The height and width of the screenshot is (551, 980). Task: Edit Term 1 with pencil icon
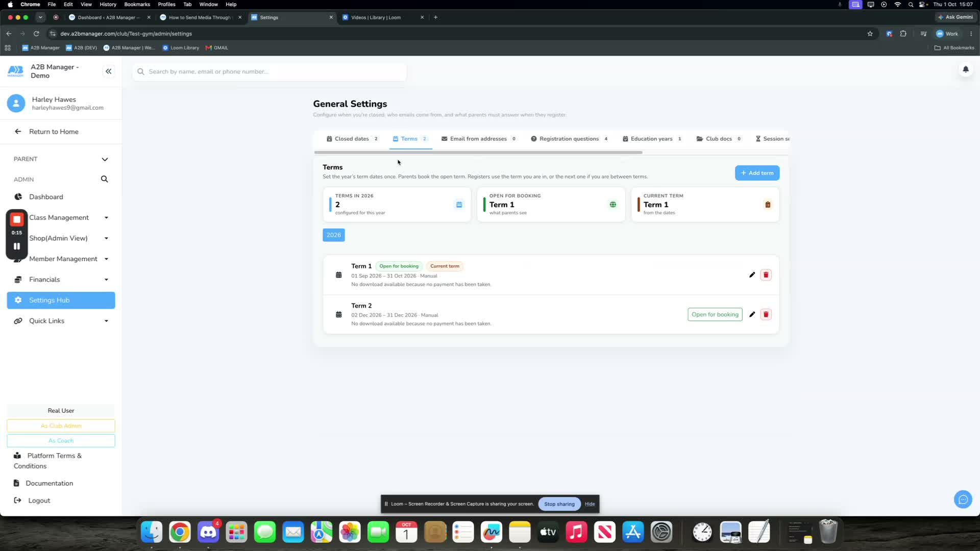point(752,275)
